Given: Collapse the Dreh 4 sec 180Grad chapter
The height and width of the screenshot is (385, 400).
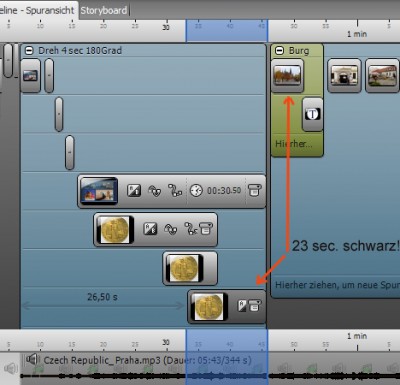Looking at the screenshot, I should pos(29,51).
